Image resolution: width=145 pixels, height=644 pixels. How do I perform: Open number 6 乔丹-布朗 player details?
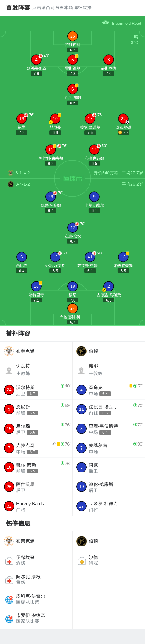[72, 89]
